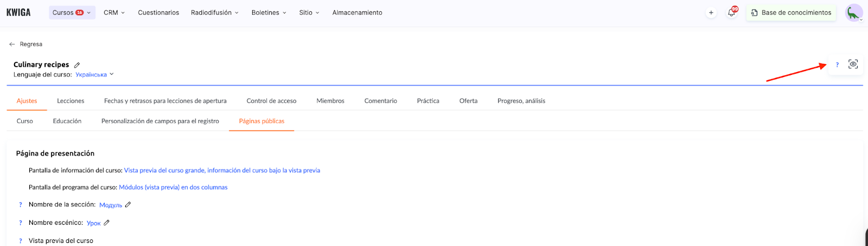Click help icon beside Nombre de la sección
The image size is (868, 246).
[x=21, y=205]
